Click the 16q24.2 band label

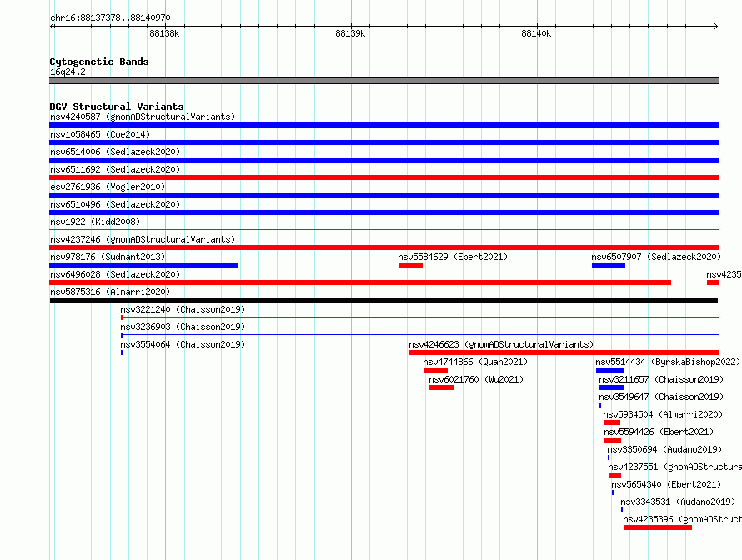[x=68, y=72]
